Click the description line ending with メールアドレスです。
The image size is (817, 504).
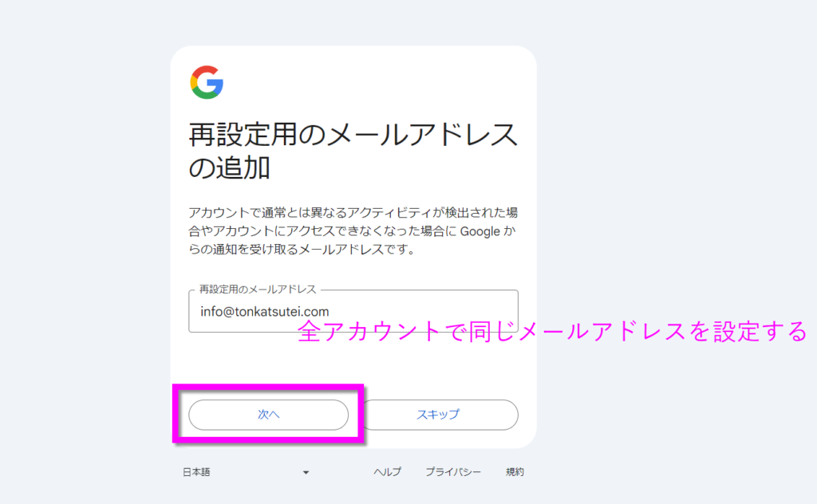[x=300, y=250]
